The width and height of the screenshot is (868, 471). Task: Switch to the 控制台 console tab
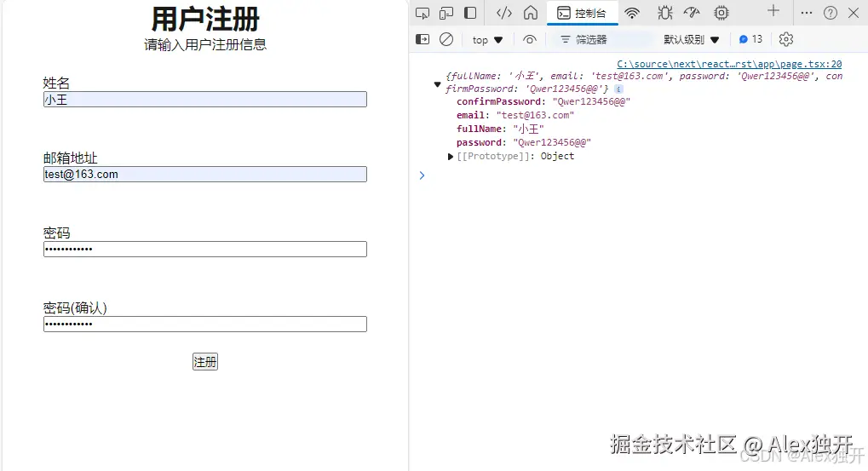(x=583, y=13)
